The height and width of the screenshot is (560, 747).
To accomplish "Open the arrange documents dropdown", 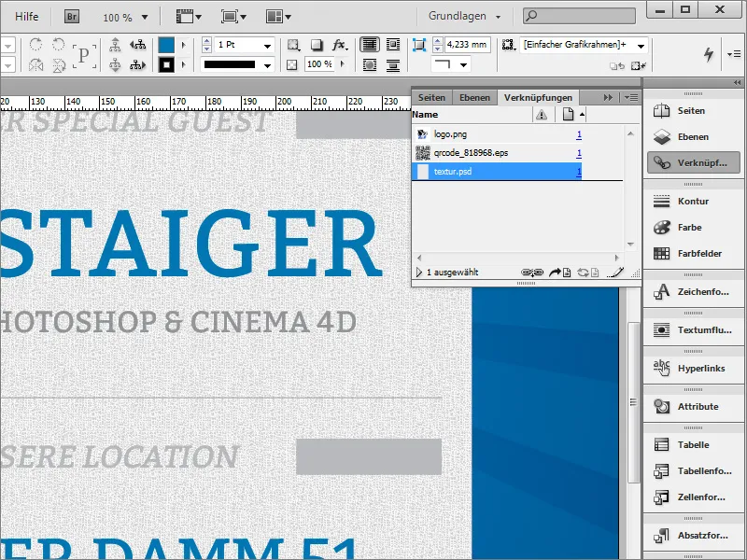I will (x=278, y=17).
